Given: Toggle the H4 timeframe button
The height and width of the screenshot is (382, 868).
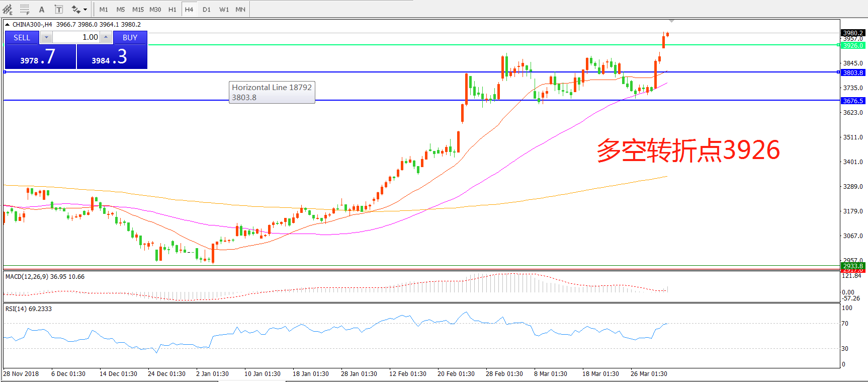Looking at the screenshot, I should [x=189, y=9].
